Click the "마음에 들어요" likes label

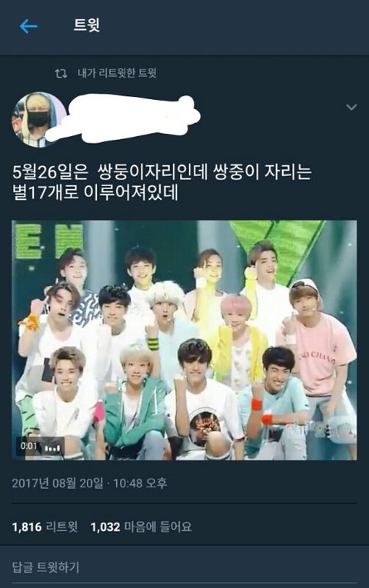click(158, 527)
